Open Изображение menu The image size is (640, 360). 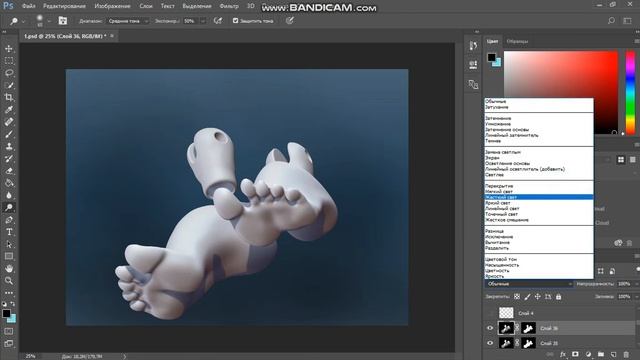pos(112,6)
